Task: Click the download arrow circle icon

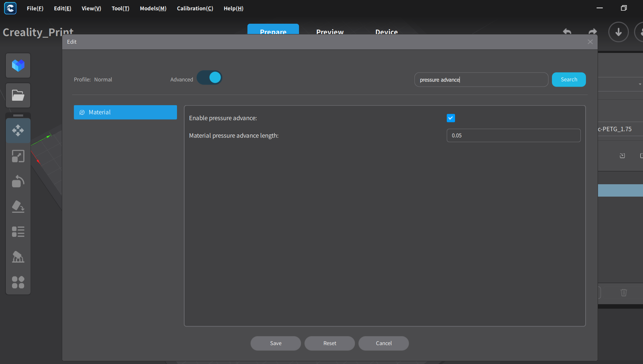Action: (x=619, y=32)
